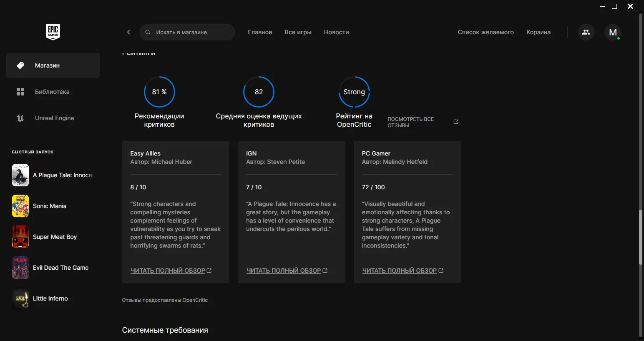Click Evil Dead The Game label
644x341 pixels.
click(x=60, y=268)
